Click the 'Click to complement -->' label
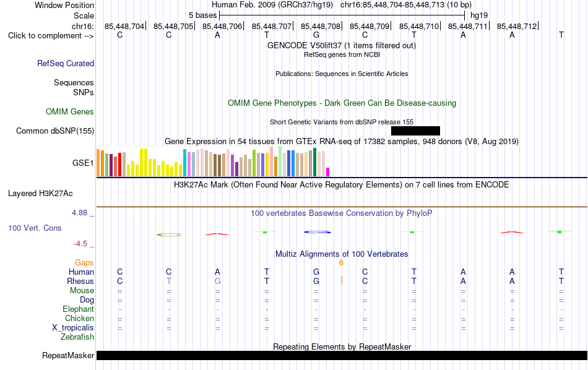Viewport: 588px width, 370px height. 51,36
